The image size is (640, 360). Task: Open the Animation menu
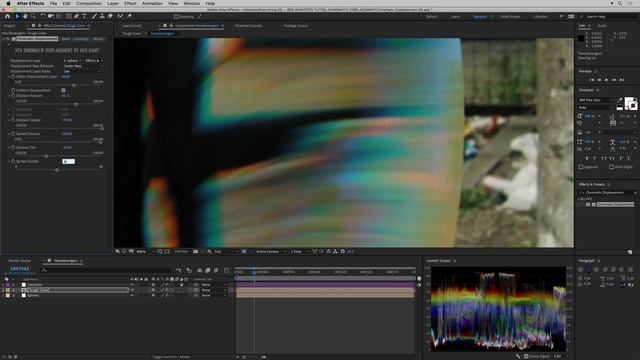pyautogui.click(x=152, y=3)
